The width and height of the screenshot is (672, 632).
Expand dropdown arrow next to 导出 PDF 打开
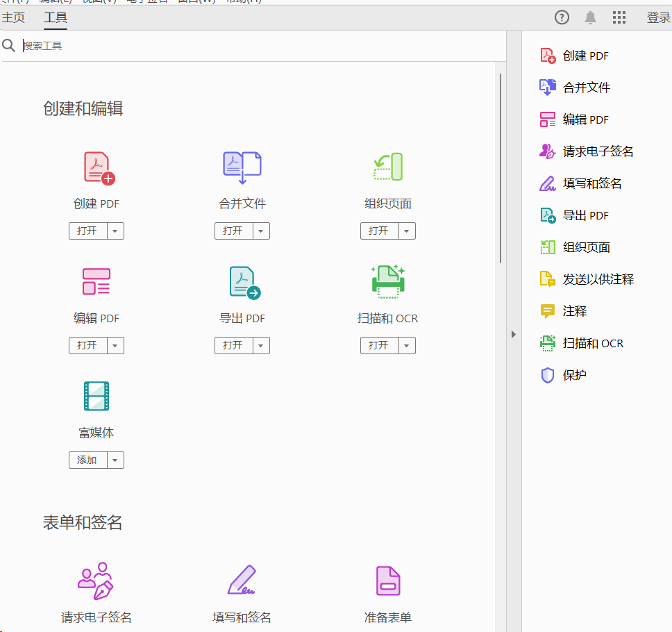coord(261,346)
